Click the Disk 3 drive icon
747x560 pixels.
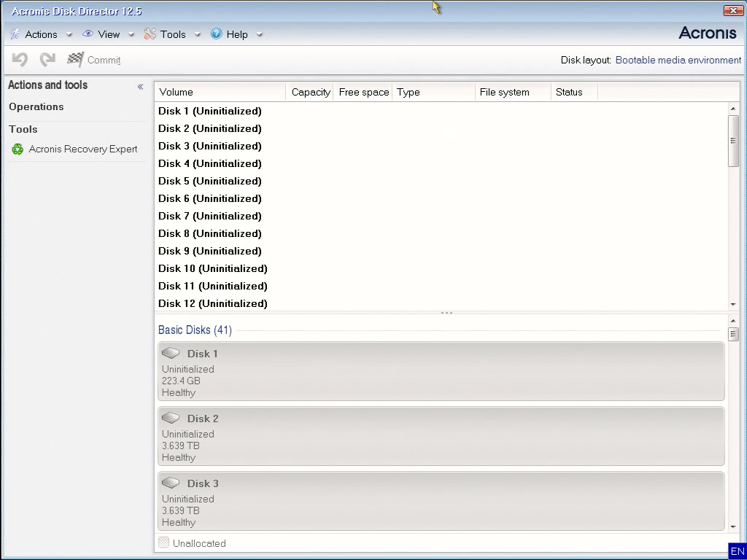171,483
